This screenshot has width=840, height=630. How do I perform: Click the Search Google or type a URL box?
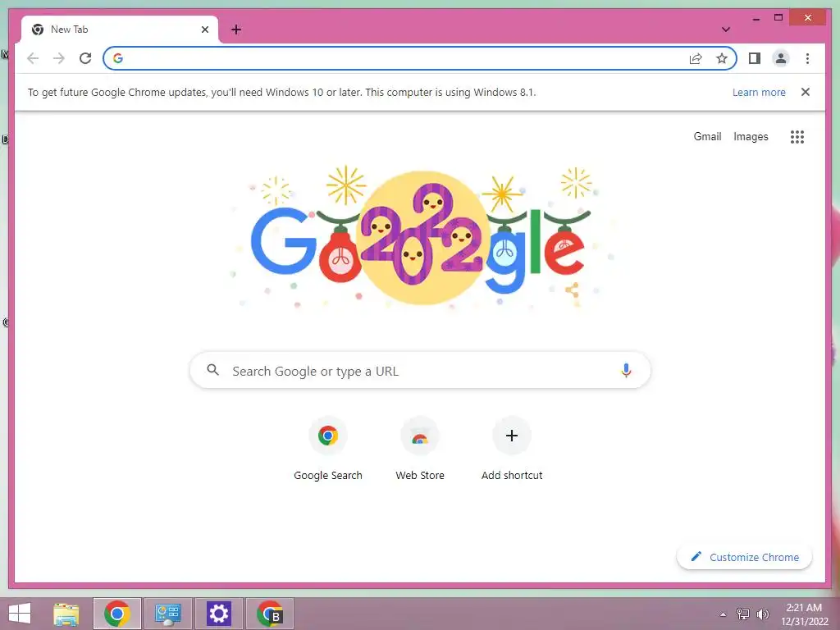420,370
